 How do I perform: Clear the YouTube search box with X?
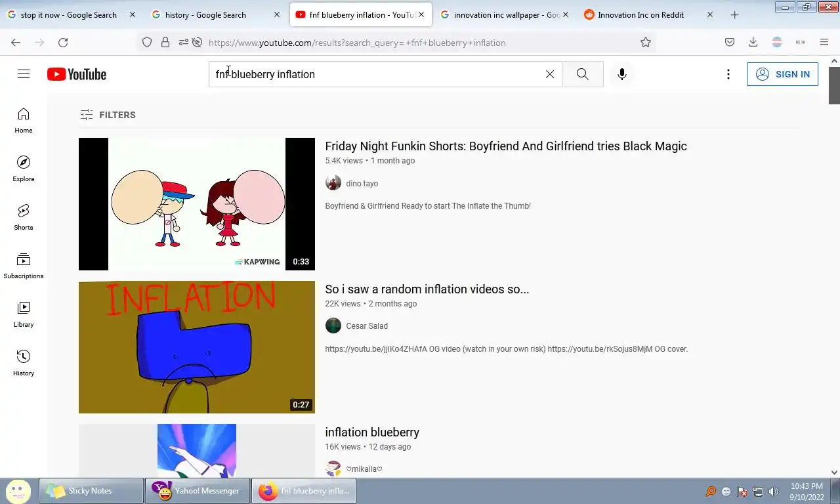pos(550,74)
